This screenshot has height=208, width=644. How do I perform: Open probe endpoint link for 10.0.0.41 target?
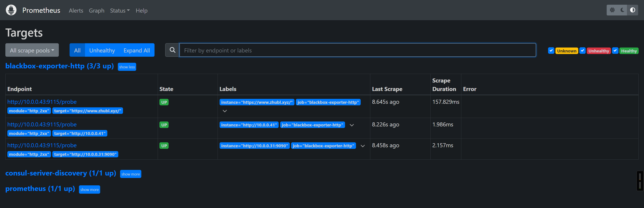[x=42, y=124]
